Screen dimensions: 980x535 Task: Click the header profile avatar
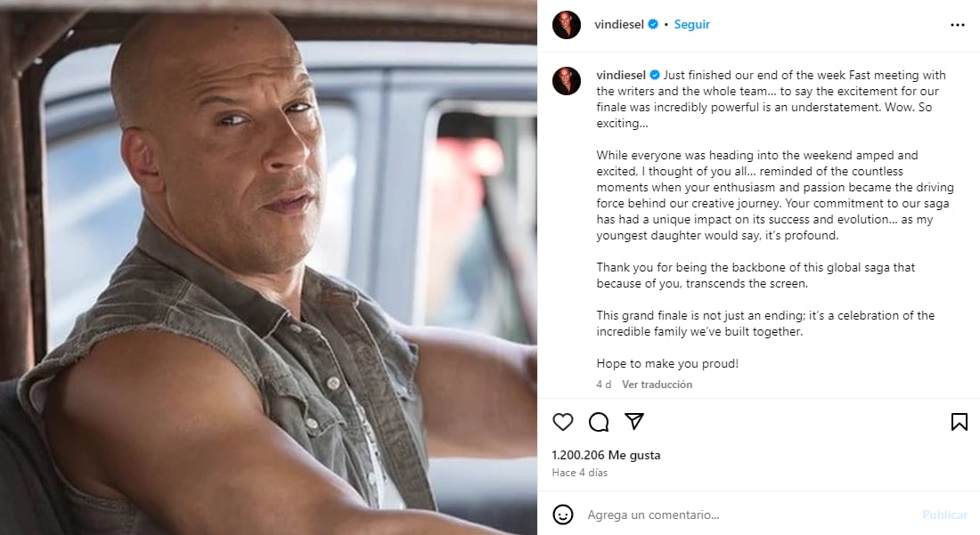click(x=567, y=25)
